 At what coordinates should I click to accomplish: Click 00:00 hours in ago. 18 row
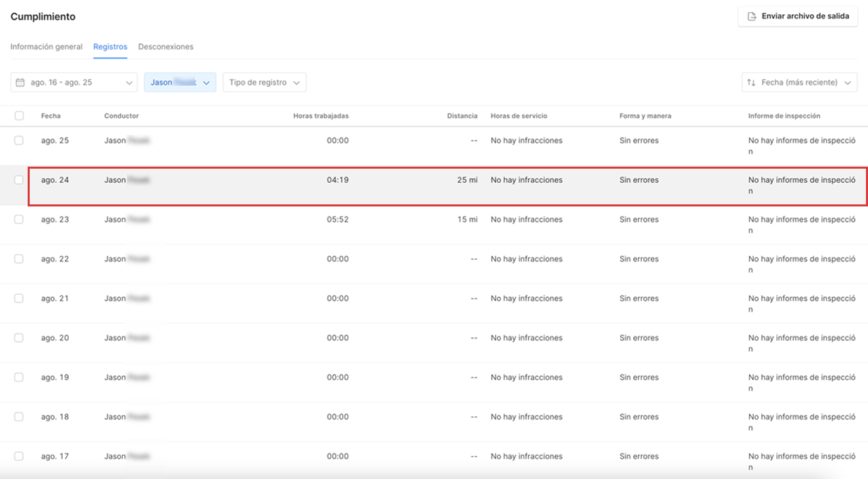337,417
